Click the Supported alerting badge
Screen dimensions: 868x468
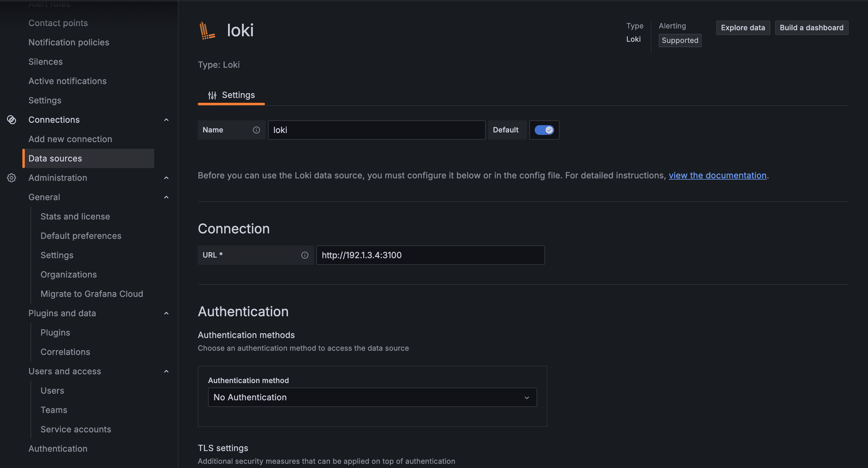click(x=680, y=41)
